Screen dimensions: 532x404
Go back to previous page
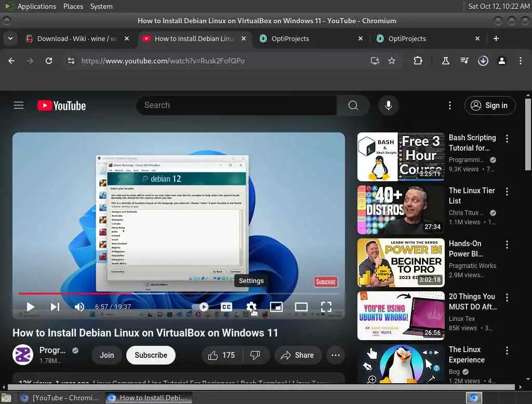[11, 61]
